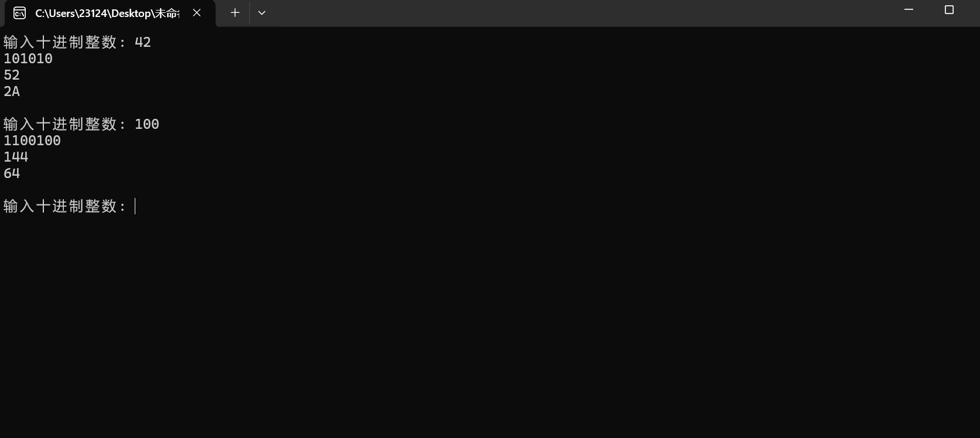Image resolution: width=980 pixels, height=438 pixels.
Task: Click the entered value 100
Action: [147, 124]
